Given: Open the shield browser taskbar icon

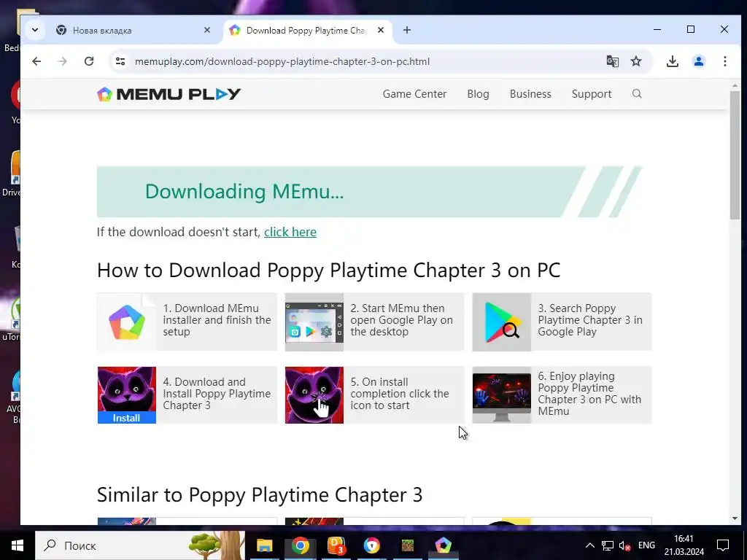Looking at the screenshot, I should 371,545.
